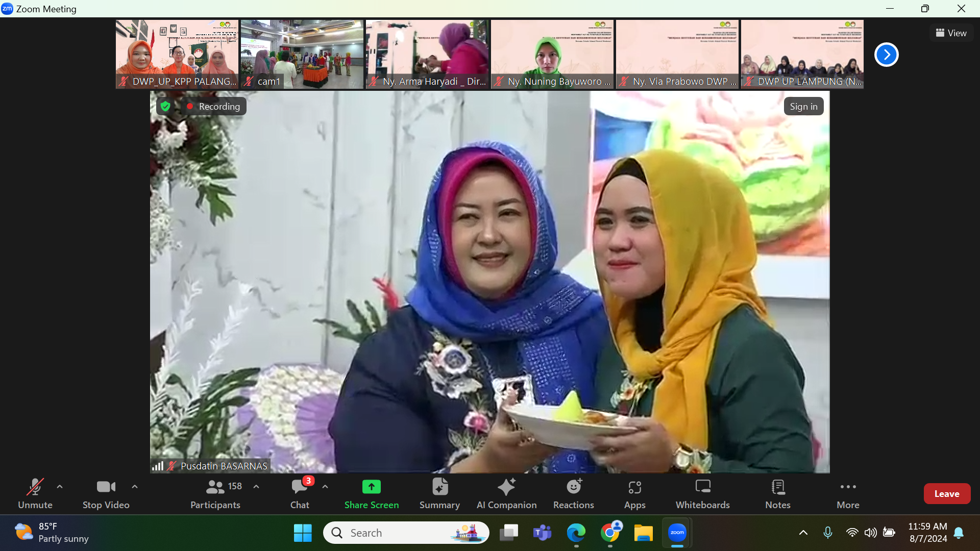Expand audio options arrow beside Unmute
Image resolution: width=980 pixels, height=551 pixels.
[60, 487]
